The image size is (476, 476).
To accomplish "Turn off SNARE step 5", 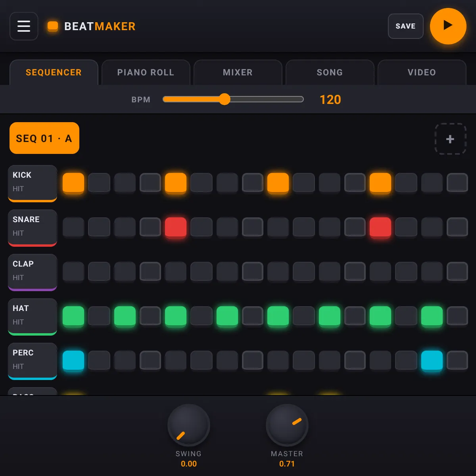I will tap(176, 228).
